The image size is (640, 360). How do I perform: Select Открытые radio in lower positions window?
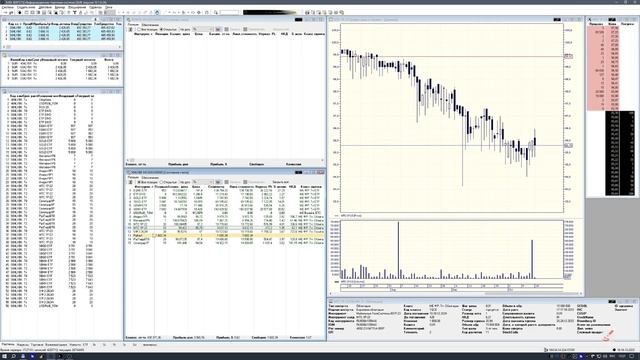point(168,182)
